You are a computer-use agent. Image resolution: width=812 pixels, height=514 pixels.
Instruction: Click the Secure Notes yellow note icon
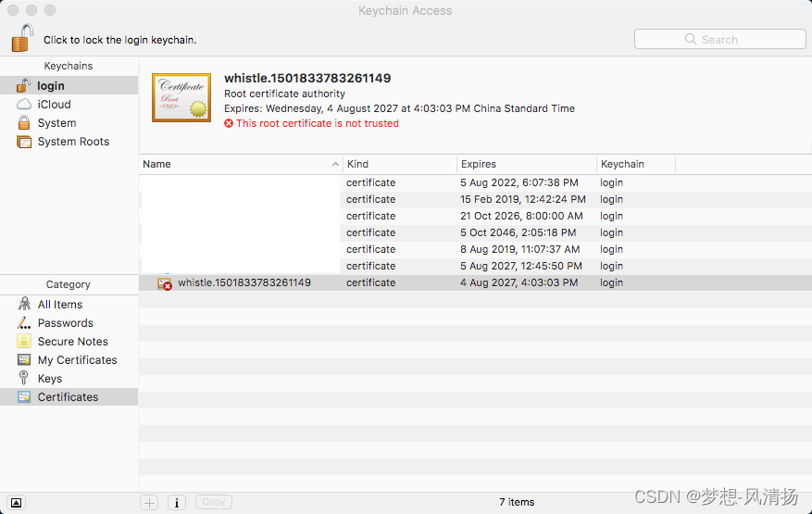coord(24,341)
